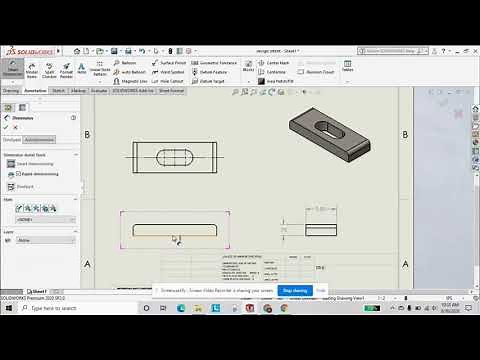Image resolution: width=480 pixels, height=360 pixels.
Task: Cancel dimension with red X
Action: coord(15,127)
